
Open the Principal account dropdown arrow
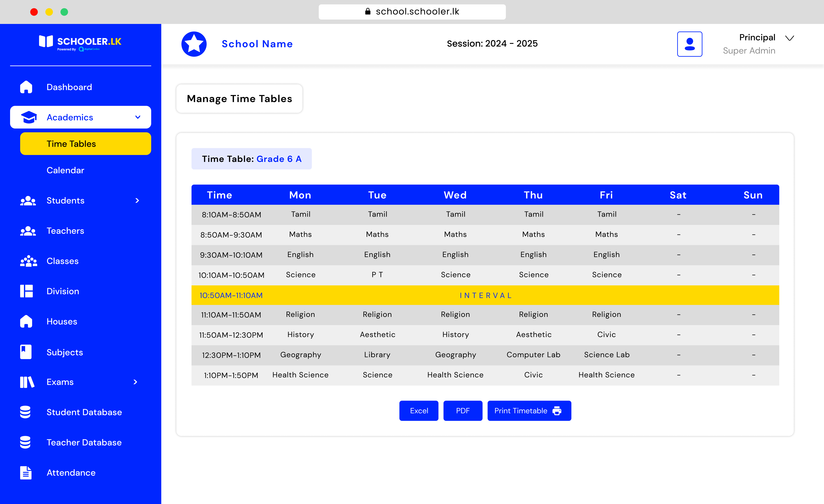790,38
